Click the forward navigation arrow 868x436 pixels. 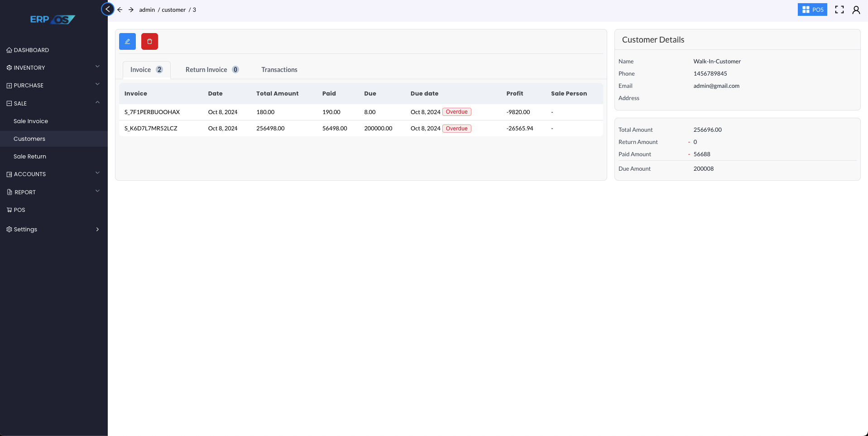click(x=131, y=10)
